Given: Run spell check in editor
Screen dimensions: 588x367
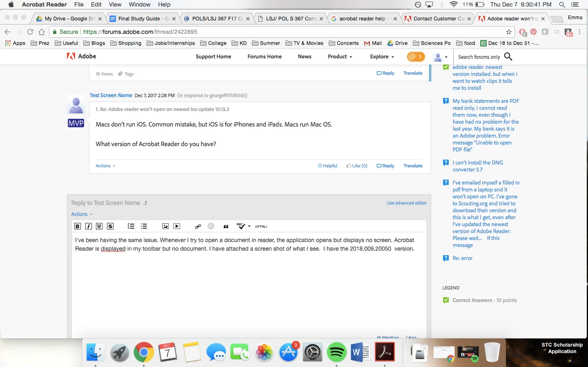Looking at the screenshot, I should pyautogui.click(x=241, y=226).
